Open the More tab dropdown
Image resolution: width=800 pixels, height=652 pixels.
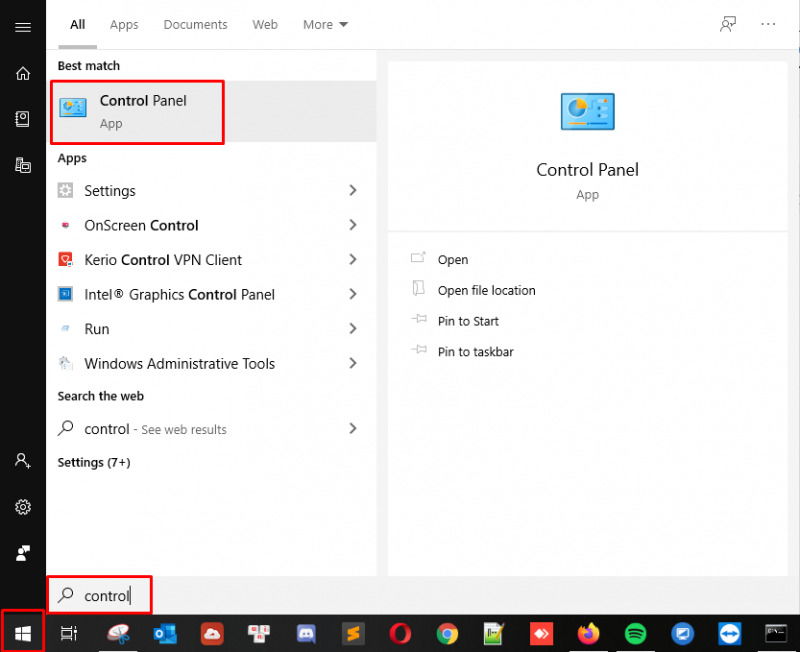324,24
